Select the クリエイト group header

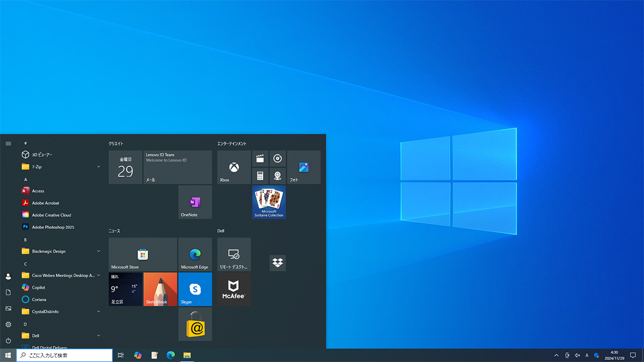[x=116, y=144]
